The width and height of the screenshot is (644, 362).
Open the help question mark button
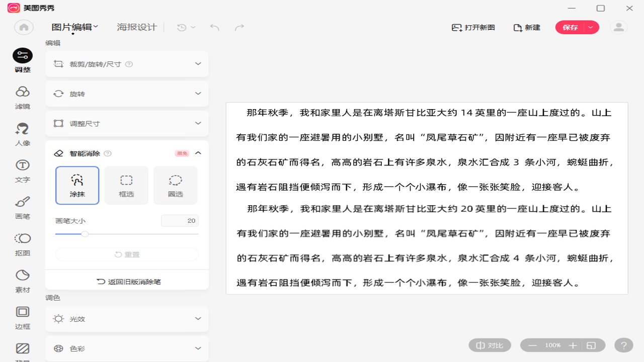(624, 345)
